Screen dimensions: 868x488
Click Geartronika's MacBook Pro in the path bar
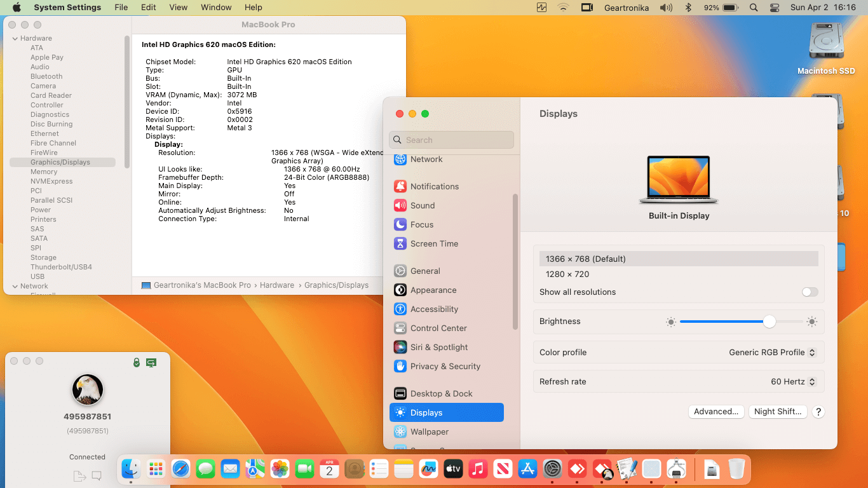(x=196, y=286)
